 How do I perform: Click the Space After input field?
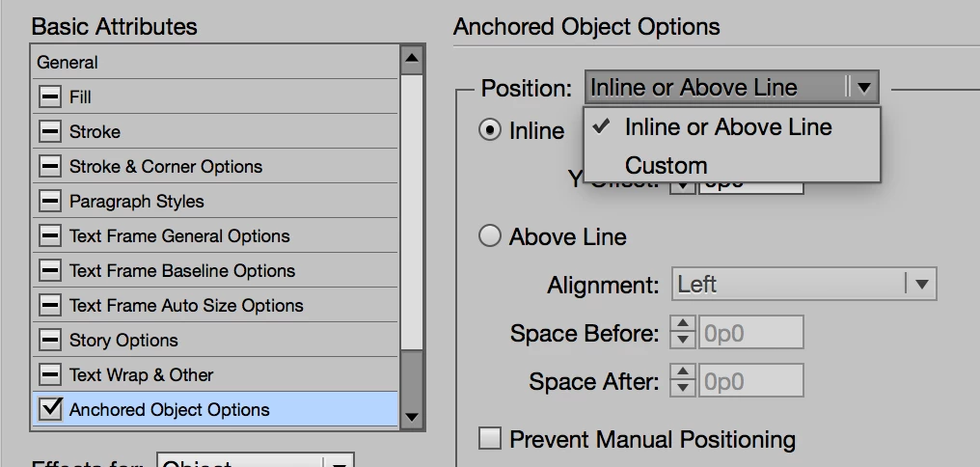(x=750, y=381)
